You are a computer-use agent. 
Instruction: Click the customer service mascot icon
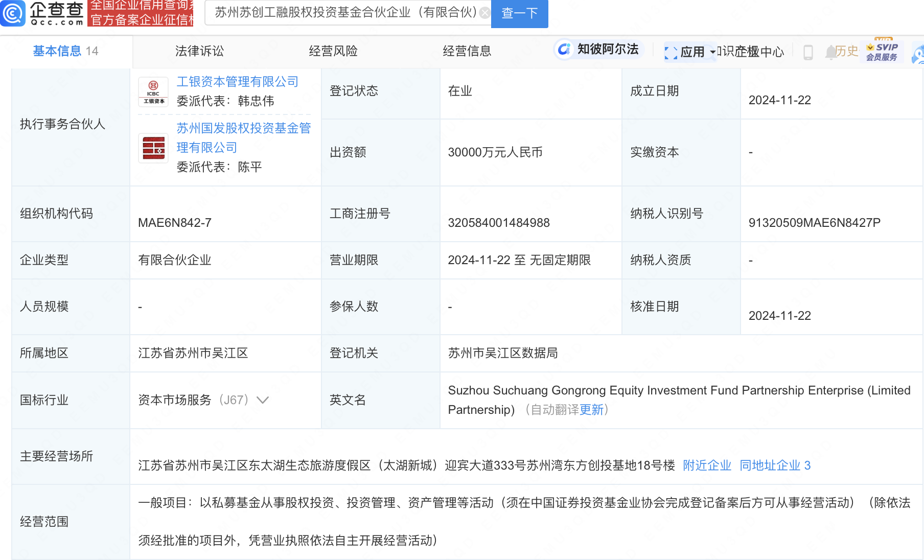click(x=918, y=54)
